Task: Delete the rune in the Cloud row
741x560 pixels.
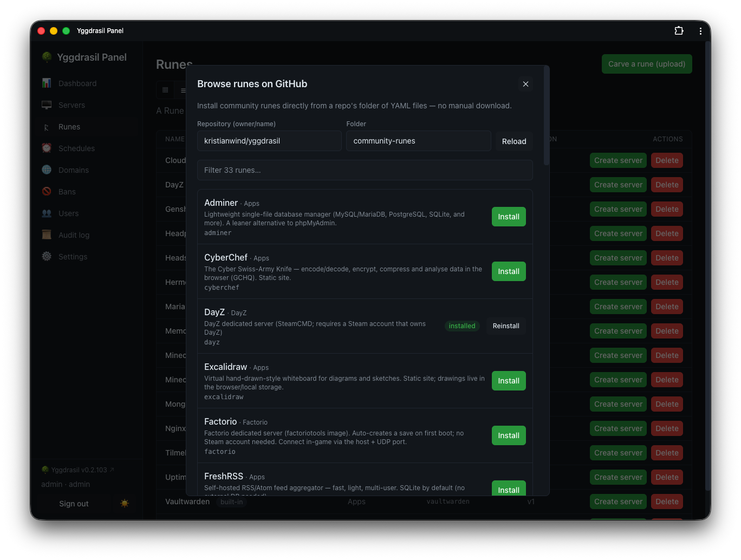Action: pyautogui.click(x=667, y=160)
